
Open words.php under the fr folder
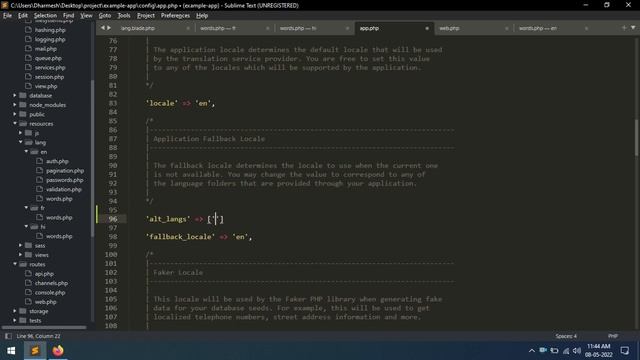(x=59, y=218)
